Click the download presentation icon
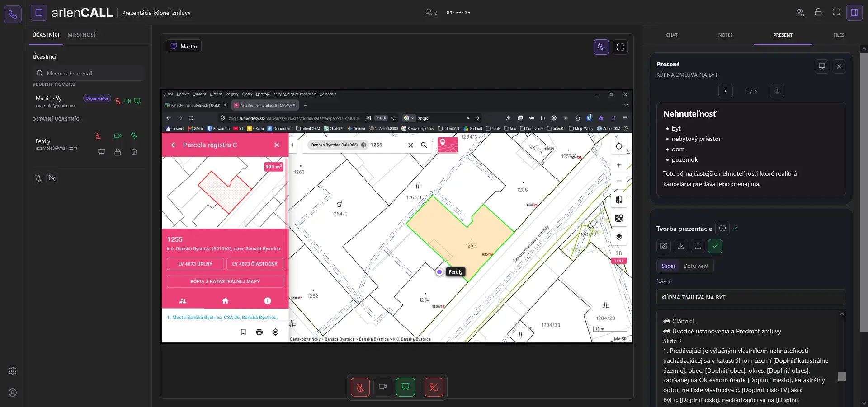This screenshot has width=868, height=407. [681, 246]
